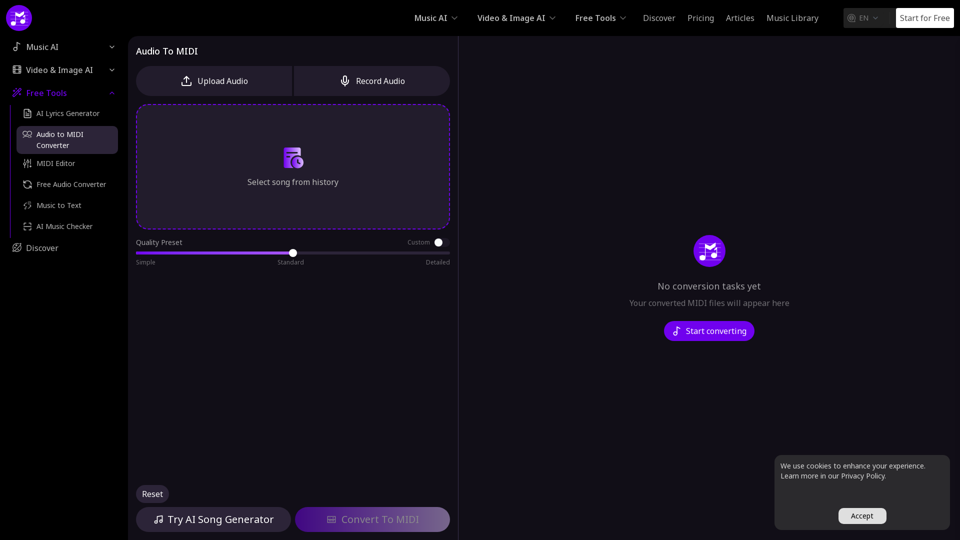The image size is (960, 540).
Task: Accept the cookies notice
Action: pos(861,516)
